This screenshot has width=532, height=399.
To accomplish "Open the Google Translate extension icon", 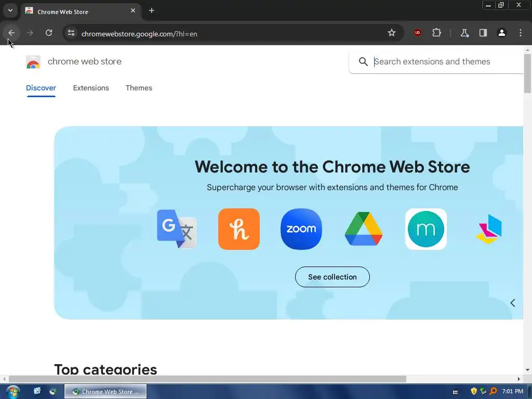I will tap(177, 229).
